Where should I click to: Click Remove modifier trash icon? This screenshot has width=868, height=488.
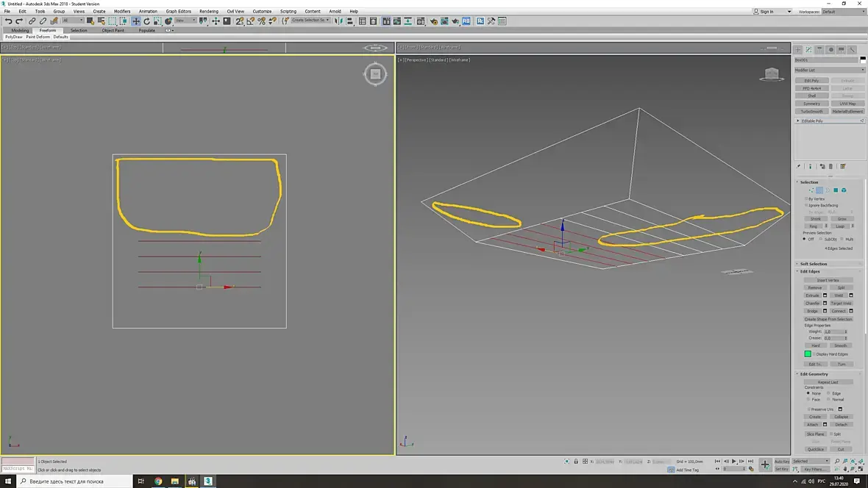pyautogui.click(x=831, y=166)
